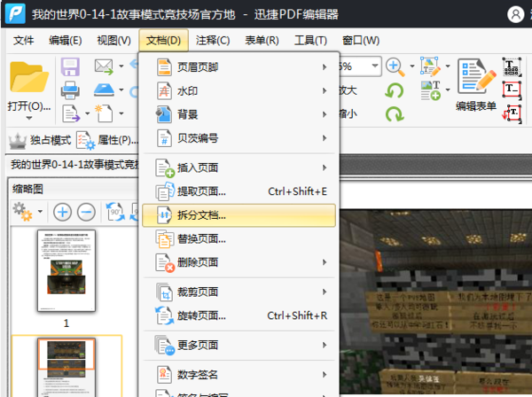Open the 窗口(W) menu

pyautogui.click(x=361, y=41)
